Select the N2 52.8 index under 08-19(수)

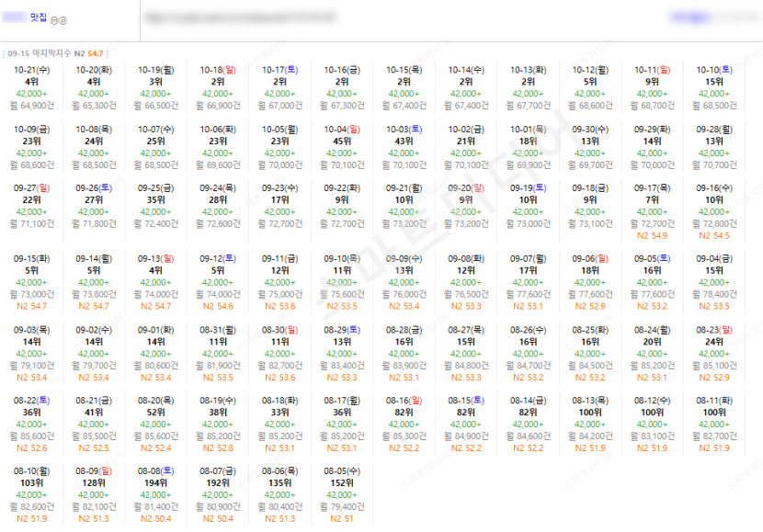tap(218, 448)
